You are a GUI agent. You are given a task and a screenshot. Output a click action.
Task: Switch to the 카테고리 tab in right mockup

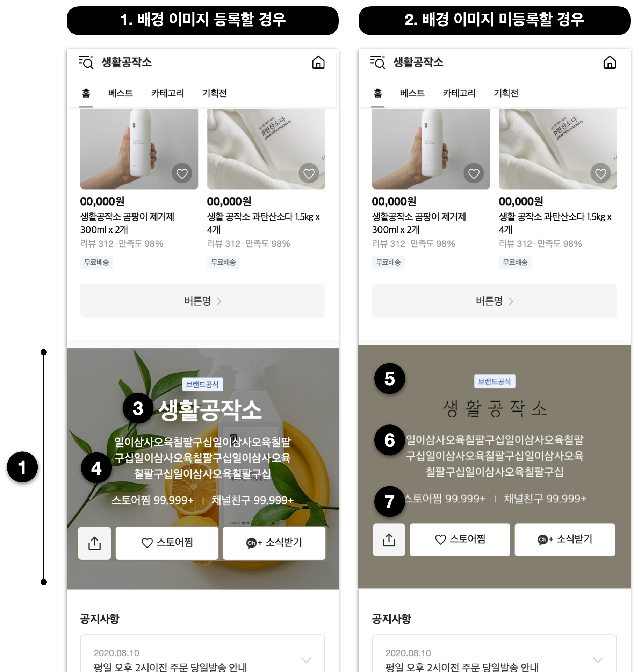459,93
